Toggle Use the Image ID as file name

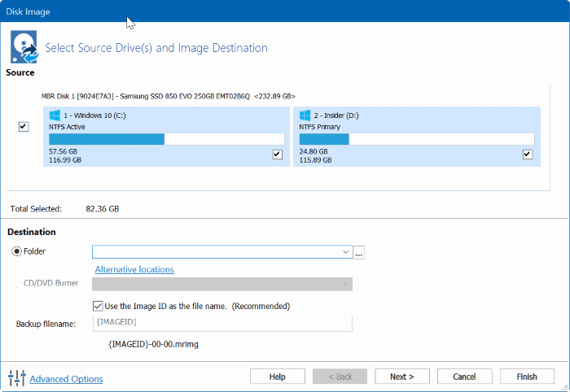(x=98, y=306)
